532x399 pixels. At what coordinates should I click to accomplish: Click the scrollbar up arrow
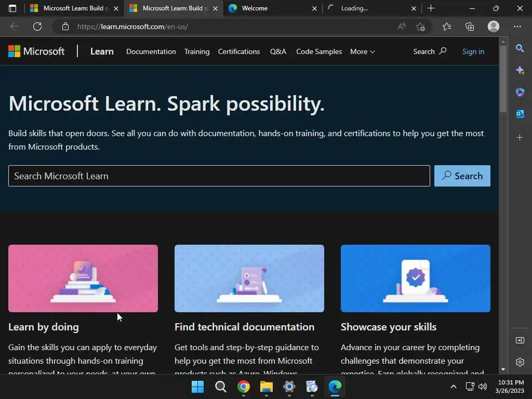503,42
